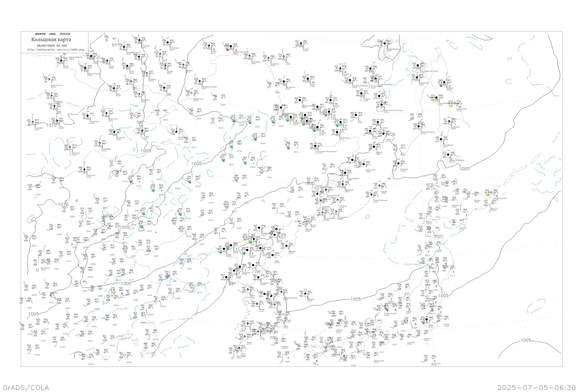Click the Nagano 47610 station label
The width and height of the screenshot is (588, 392).
[x=408, y=312]
